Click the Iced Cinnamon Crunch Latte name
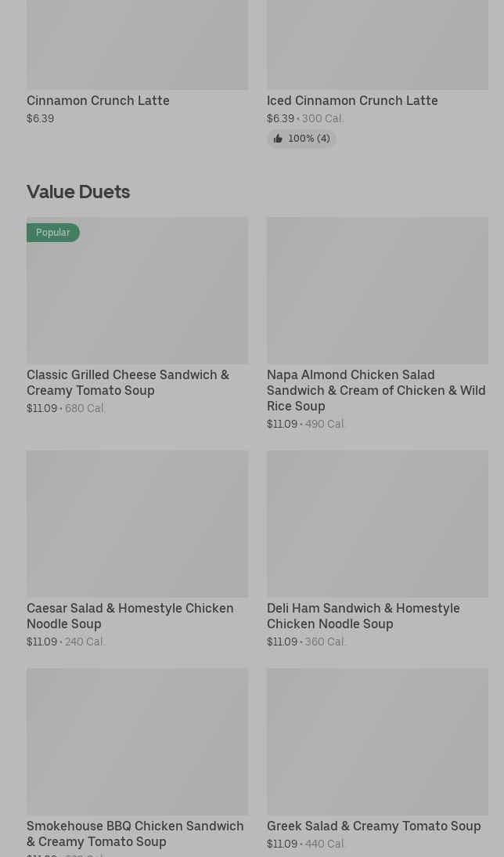This screenshot has width=504, height=857. point(352,100)
